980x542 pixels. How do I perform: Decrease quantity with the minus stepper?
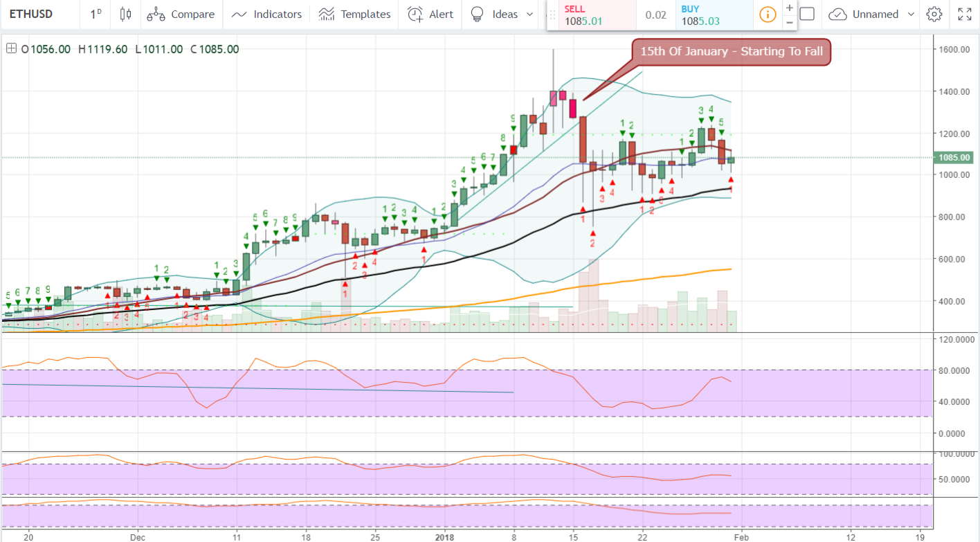click(x=790, y=22)
